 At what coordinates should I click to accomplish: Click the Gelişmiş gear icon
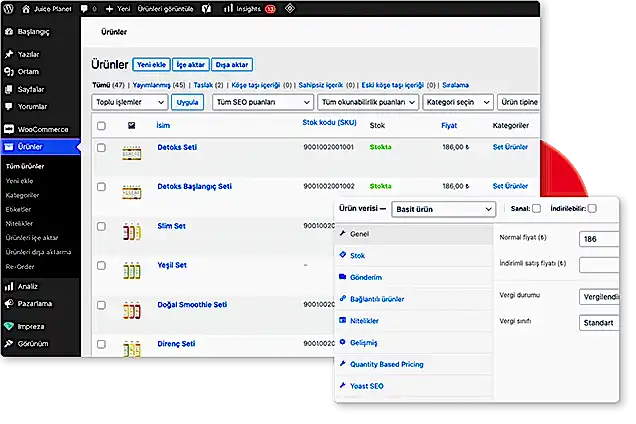(x=343, y=342)
